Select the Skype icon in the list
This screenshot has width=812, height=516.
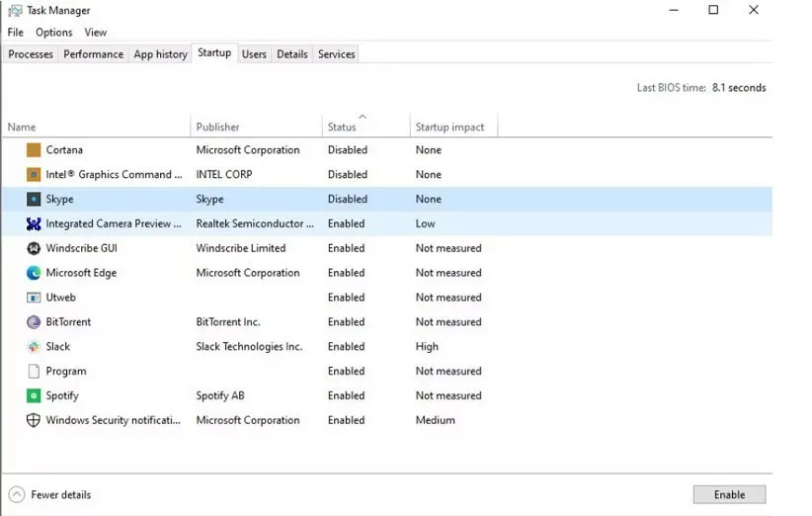pyautogui.click(x=34, y=199)
